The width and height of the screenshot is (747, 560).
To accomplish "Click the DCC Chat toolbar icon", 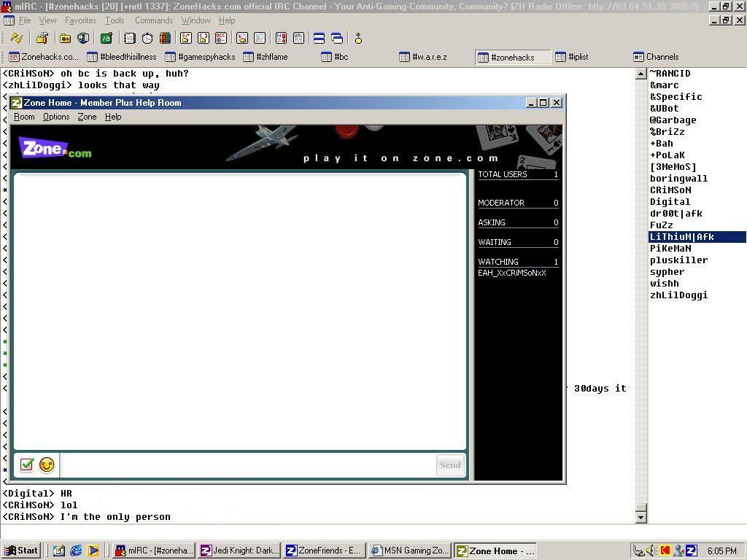I will tap(204, 38).
